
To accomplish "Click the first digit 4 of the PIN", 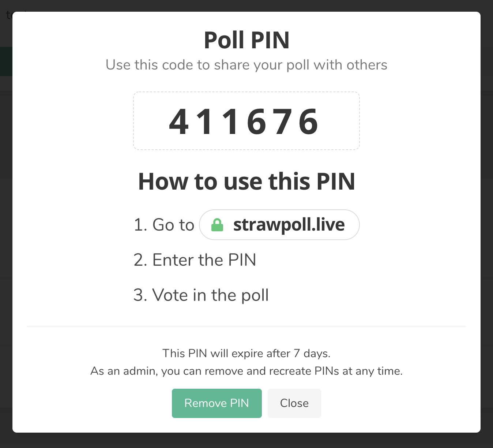I will point(179,122).
